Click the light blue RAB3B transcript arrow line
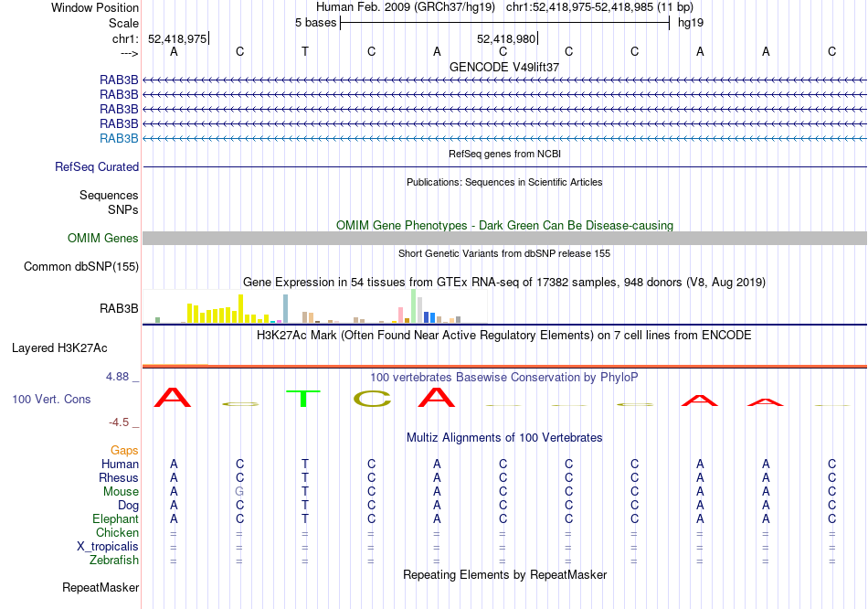This screenshot has height=609, width=868. point(504,139)
